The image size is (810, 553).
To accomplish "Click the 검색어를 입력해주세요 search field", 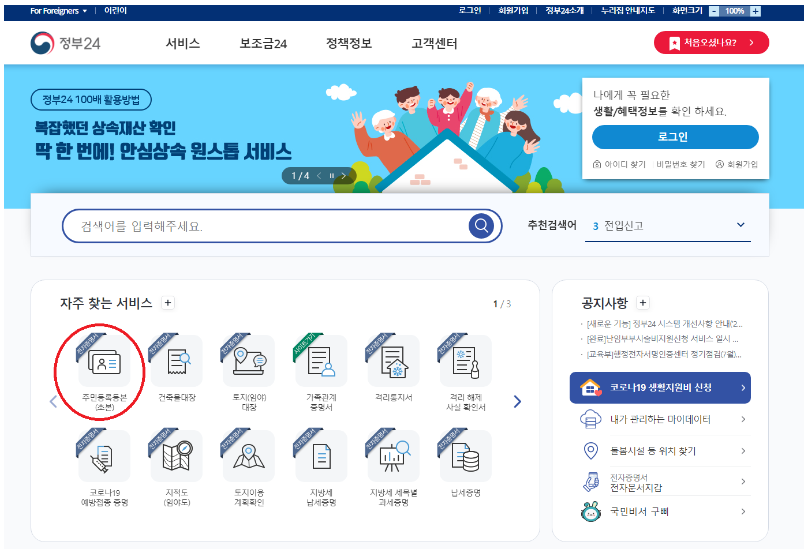I will 265,226.
